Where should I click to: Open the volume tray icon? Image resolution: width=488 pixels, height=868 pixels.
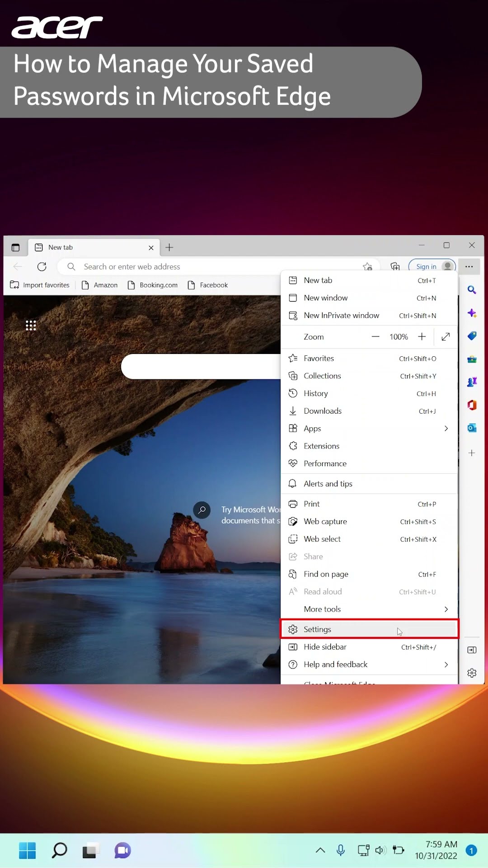380,850
